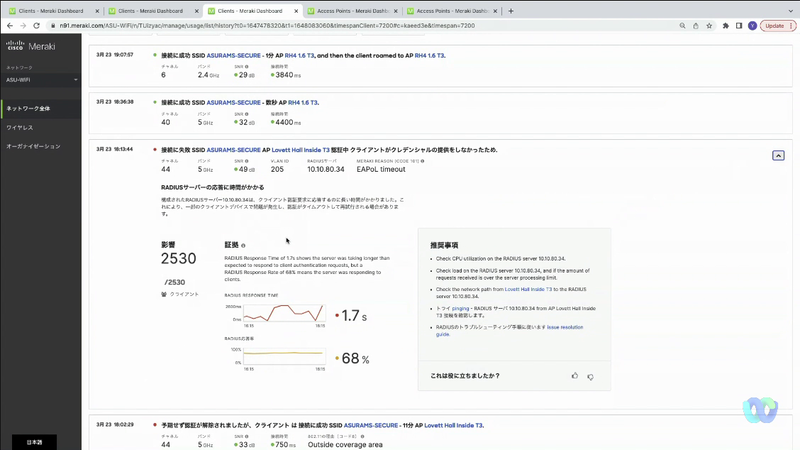Click SNR info icon in 18:36:38 event
The width and height of the screenshot is (800, 450).
coord(246,114)
